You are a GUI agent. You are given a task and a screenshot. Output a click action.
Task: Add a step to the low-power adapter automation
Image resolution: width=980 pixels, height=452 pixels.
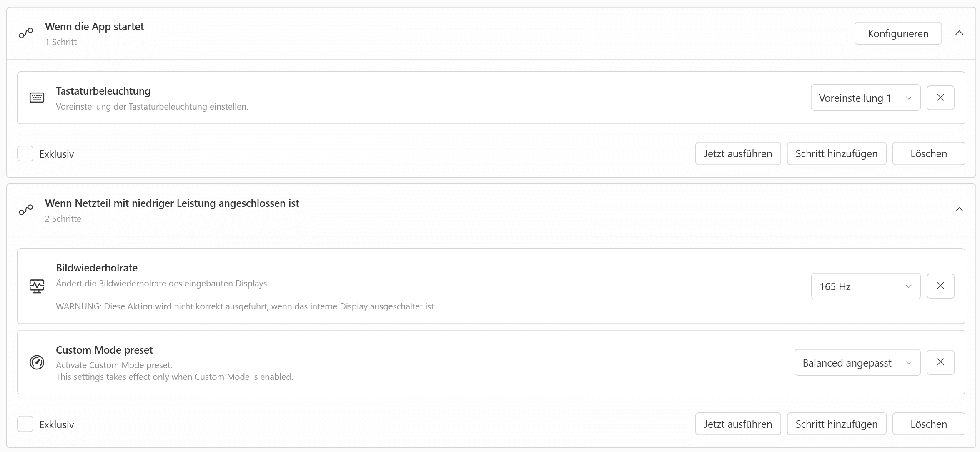pyautogui.click(x=837, y=424)
